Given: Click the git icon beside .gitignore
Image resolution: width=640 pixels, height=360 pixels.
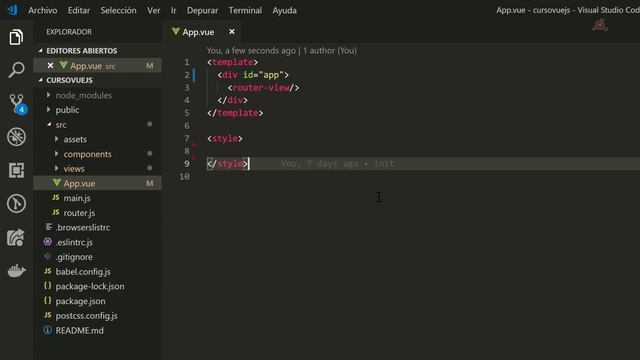Looking at the screenshot, I should [48, 256].
